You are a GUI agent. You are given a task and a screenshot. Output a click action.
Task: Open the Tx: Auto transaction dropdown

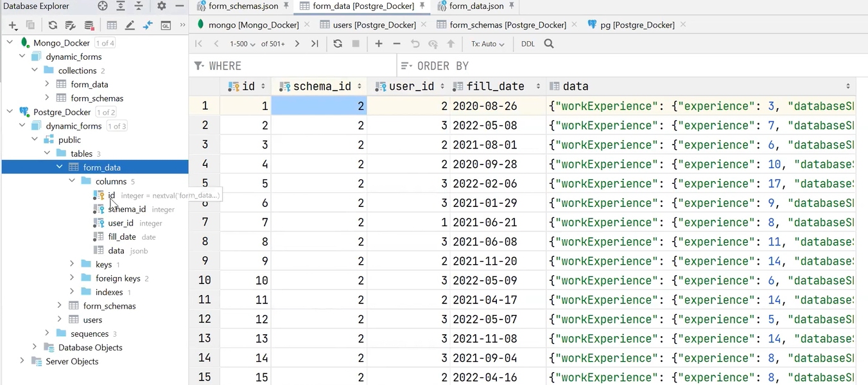(x=489, y=44)
